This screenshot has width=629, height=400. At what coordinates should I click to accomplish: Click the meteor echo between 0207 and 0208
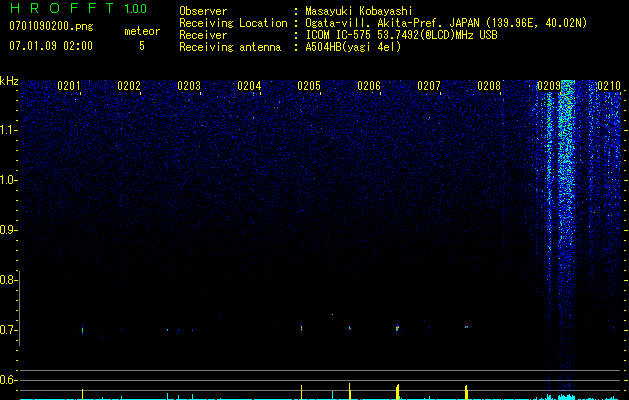pyautogui.click(x=467, y=327)
